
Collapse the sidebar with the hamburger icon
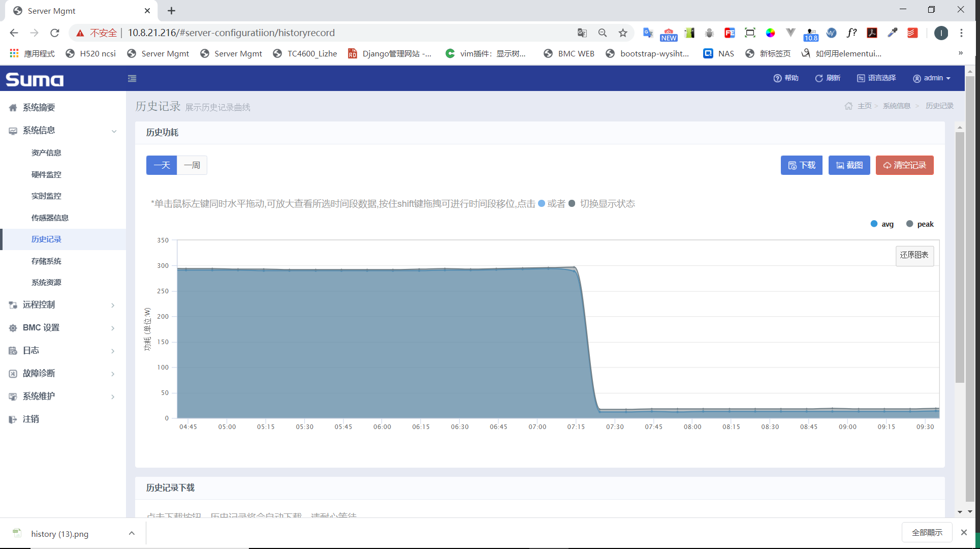(x=132, y=78)
